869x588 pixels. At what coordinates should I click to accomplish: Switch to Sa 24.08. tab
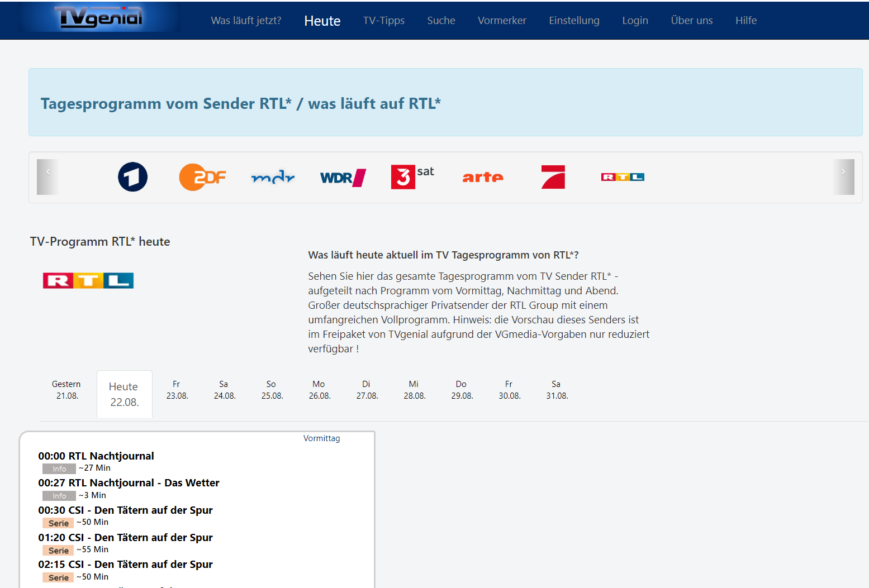224,390
